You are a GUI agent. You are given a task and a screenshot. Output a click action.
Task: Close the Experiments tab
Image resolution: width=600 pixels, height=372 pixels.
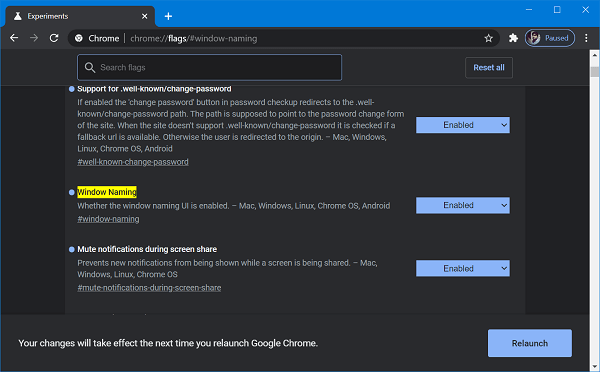pos(144,16)
